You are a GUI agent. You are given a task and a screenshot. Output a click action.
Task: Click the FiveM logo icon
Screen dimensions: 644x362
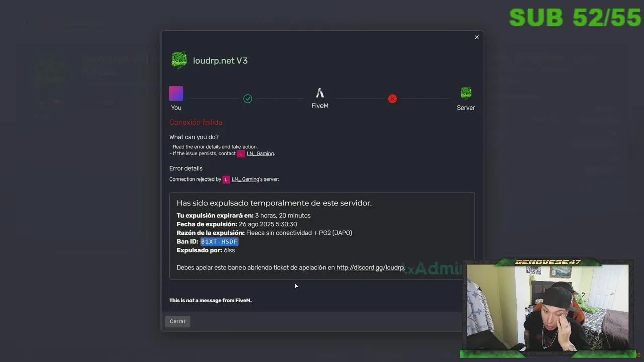coord(320,93)
